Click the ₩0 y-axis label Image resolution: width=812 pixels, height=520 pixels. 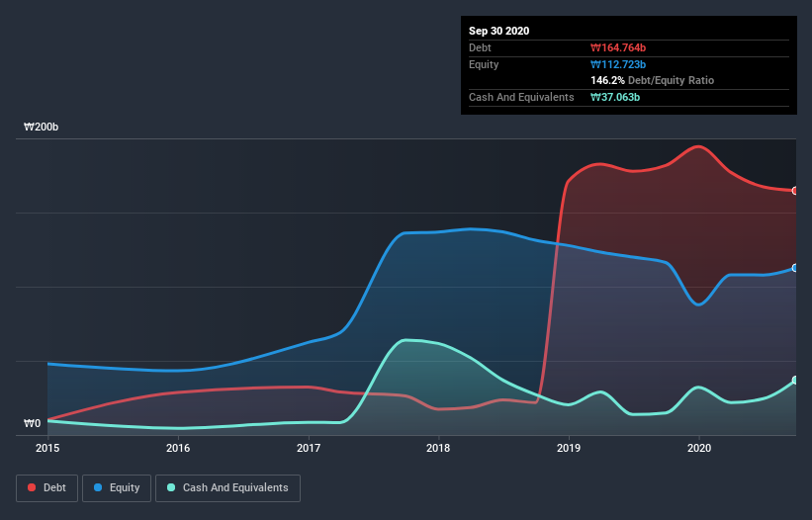point(32,423)
